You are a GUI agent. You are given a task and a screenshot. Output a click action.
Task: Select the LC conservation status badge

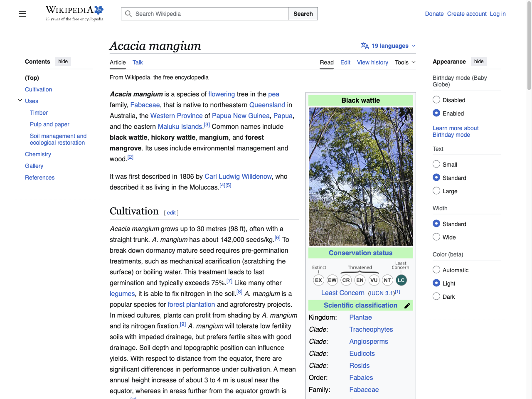pyautogui.click(x=401, y=280)
